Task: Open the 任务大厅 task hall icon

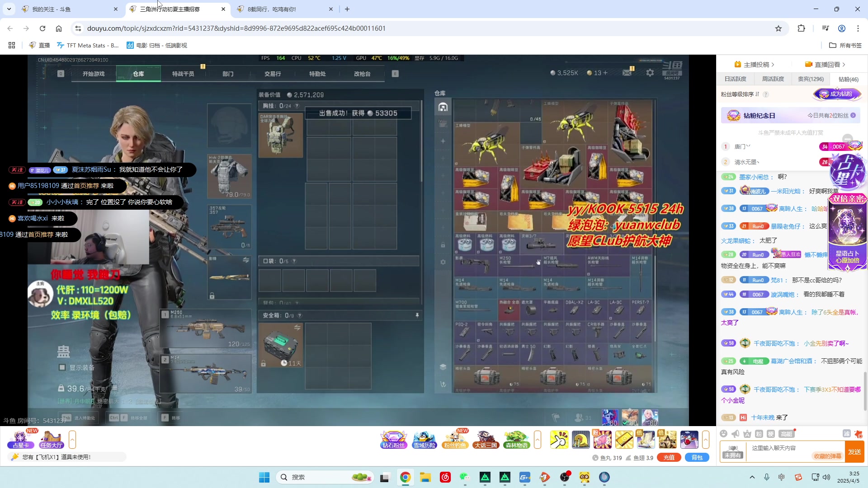Action: 52,439
